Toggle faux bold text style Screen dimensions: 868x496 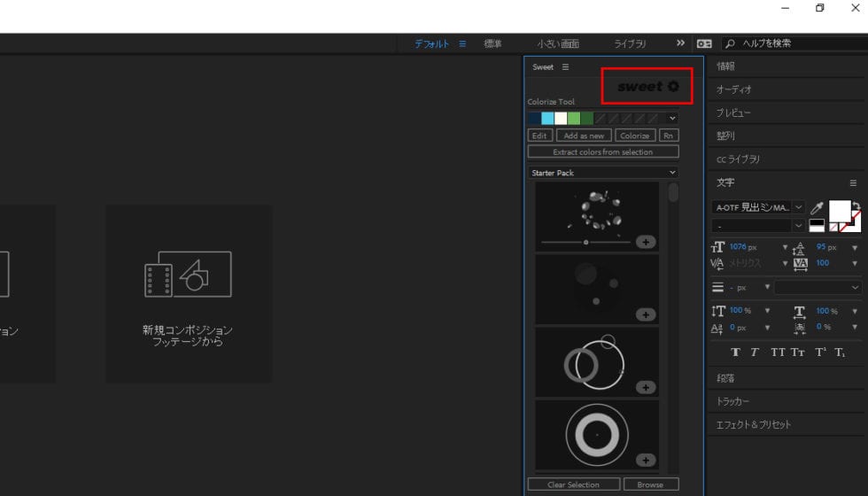click(x=735, y=353)
